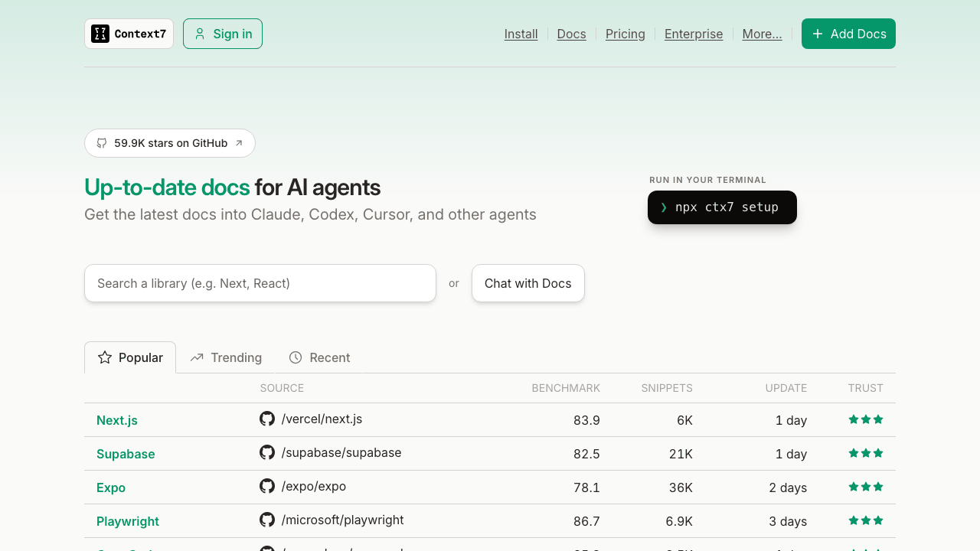980x551 pixels.
Task: Open the /expo/expo source link
Action: (x=314, y=486)
